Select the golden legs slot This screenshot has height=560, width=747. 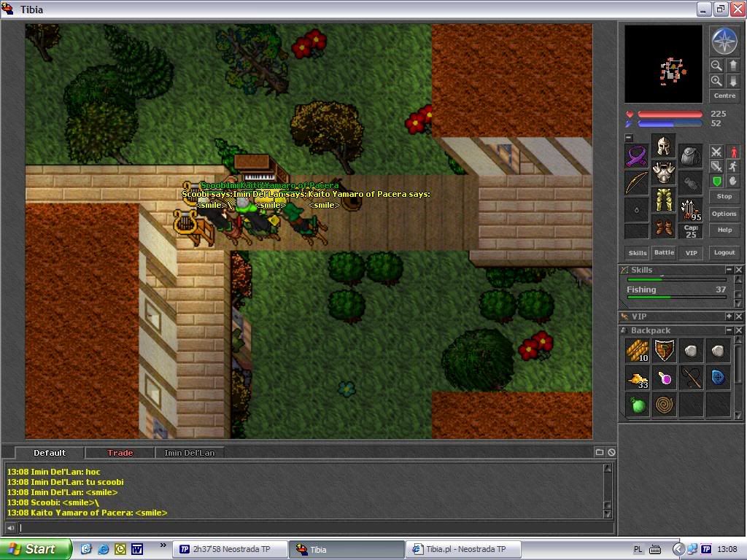tap(664, 199)
